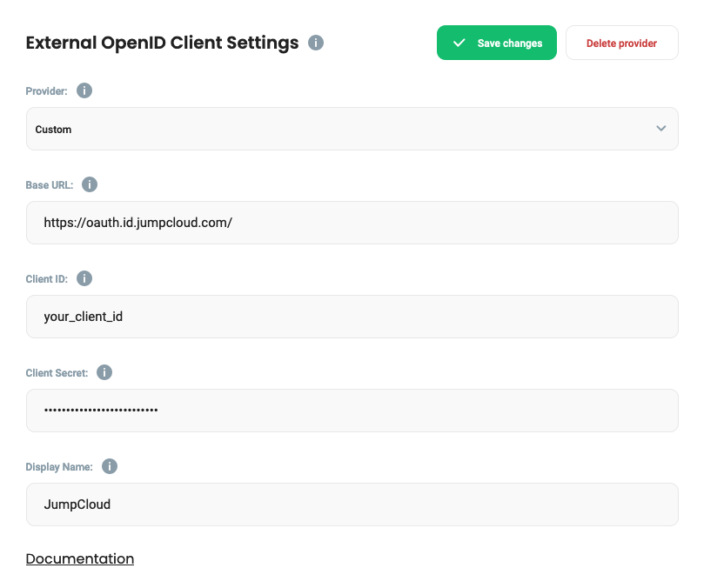Viewport: 724px width, 588px height.
Task: Click the checkmark icon in Save changes
Action: pos(459,43)
